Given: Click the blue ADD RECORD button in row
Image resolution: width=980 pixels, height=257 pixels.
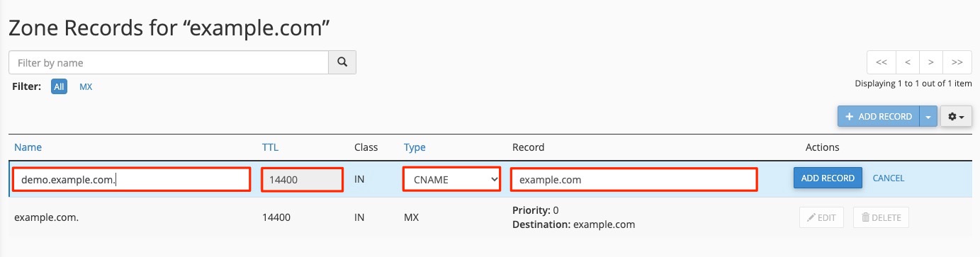Looking at the screenshot, I should tap(828, 178).
